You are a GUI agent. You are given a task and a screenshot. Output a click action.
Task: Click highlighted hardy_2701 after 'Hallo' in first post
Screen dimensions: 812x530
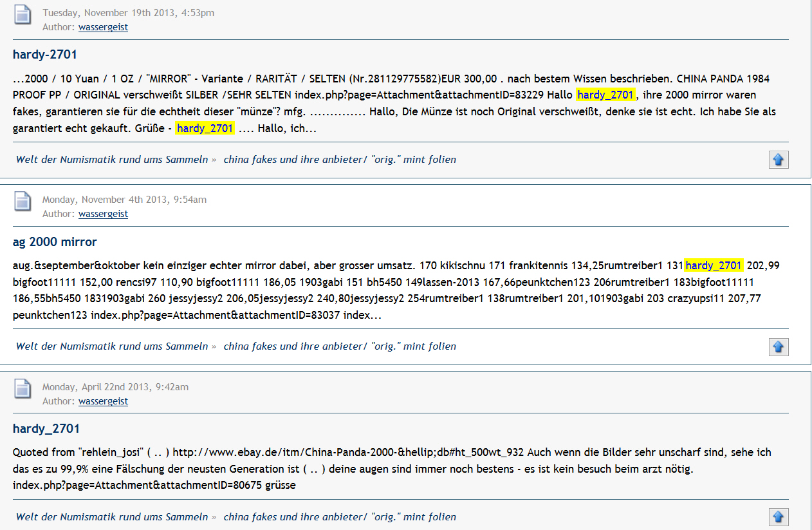coord(605,95)
